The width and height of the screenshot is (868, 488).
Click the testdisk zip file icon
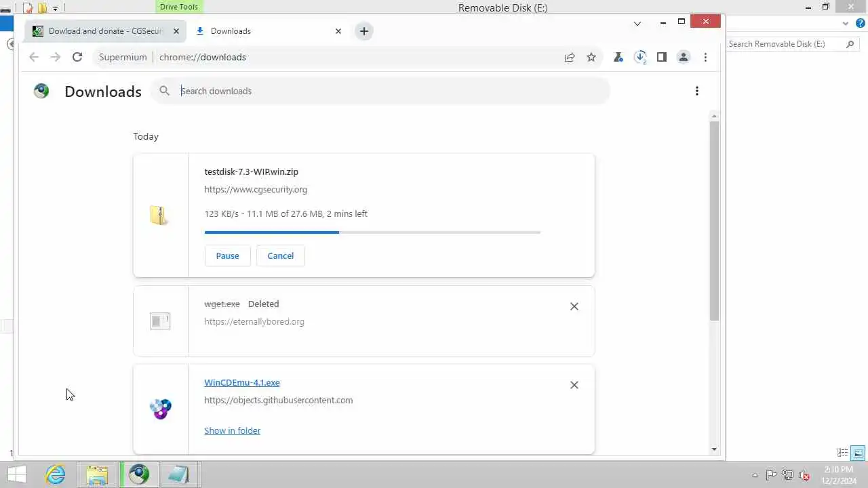coord(159,216)
